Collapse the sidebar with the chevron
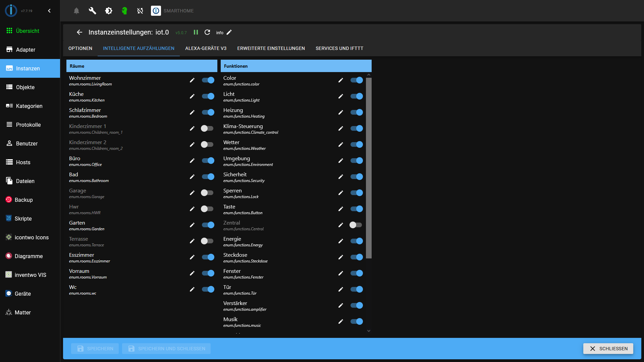The height and width of the screenshot is (362, 644). 49,10
